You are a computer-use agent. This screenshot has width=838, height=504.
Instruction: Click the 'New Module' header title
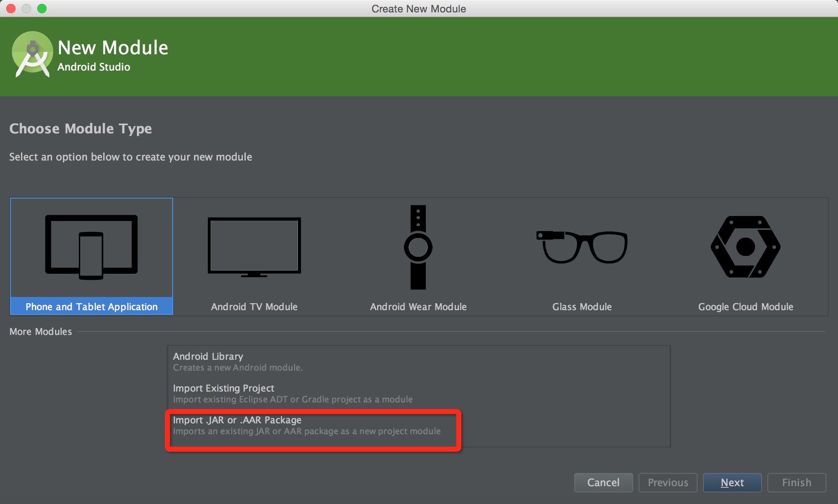click(113, 48)
